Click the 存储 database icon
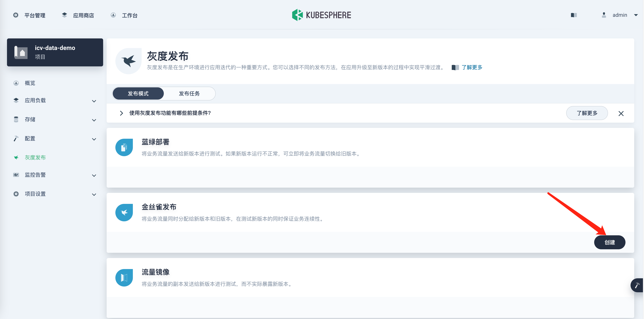Image resolution: width=644 pixels, height=319 pixels. [16, 119]
